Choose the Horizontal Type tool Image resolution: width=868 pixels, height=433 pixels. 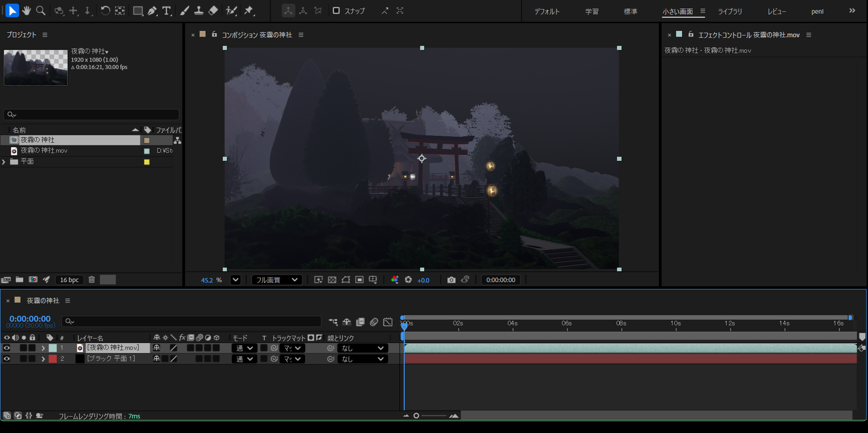(167, 10)
